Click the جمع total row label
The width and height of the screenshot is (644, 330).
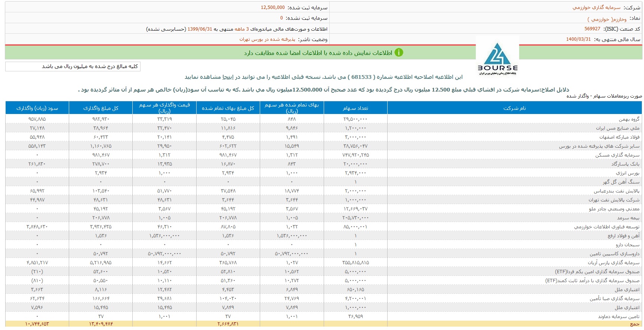point(635,324)
